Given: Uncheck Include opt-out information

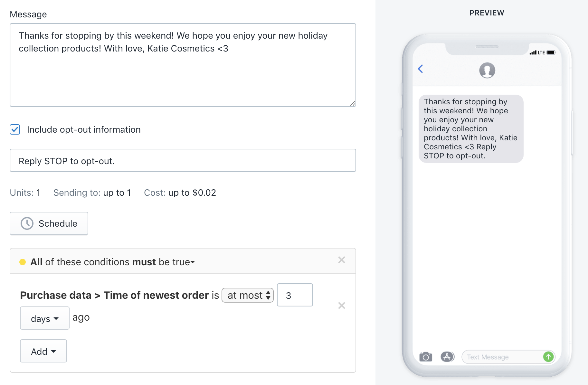Looking at the screenshot, I should 15,129.
